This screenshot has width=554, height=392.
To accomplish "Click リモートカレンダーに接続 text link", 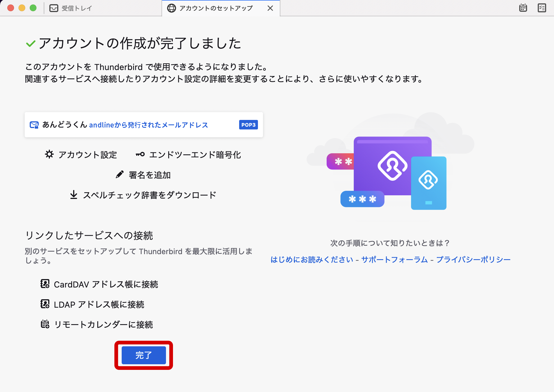I will point(103,324).
